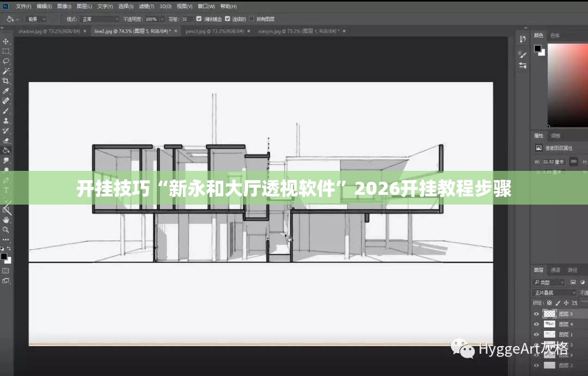Filter layers by adjustment layers icon

point(583,282)
